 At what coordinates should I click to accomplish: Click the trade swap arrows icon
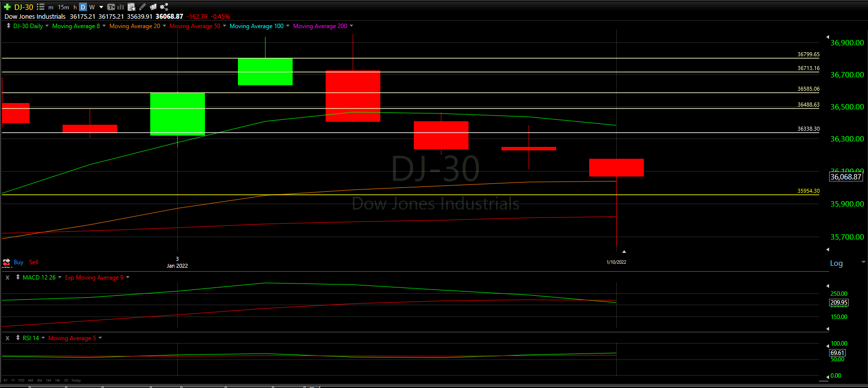coord(6,262)
